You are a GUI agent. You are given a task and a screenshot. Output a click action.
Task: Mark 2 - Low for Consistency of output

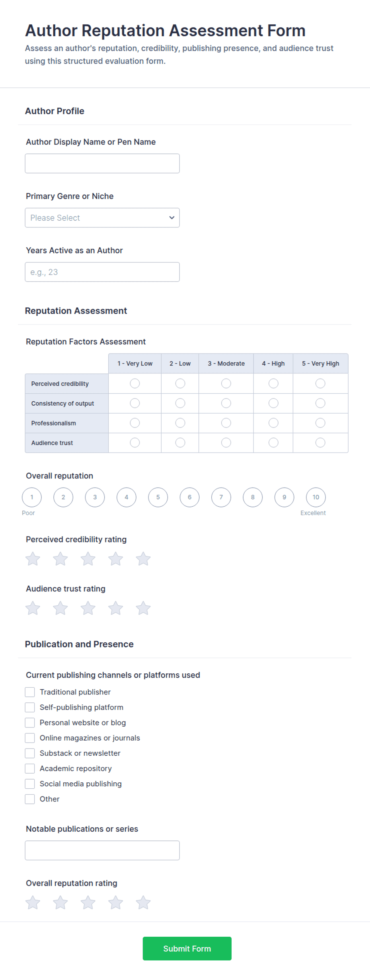point(180,403)
